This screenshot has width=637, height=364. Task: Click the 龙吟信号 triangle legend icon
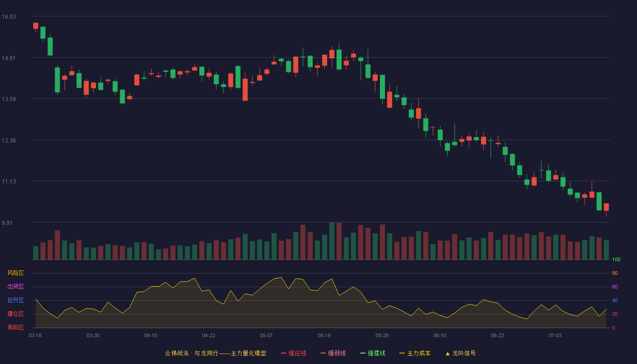pos(447,353)
